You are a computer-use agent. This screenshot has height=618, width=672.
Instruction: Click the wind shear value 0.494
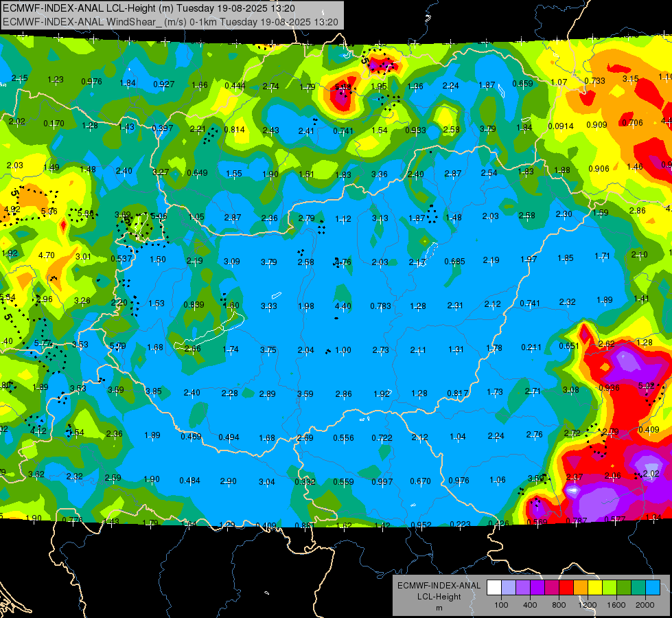[229, 437]
